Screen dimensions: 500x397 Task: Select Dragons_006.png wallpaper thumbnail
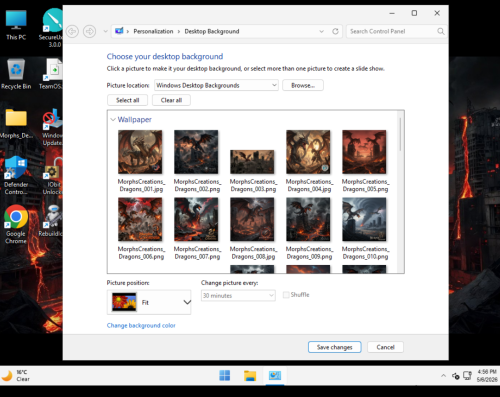140,219
